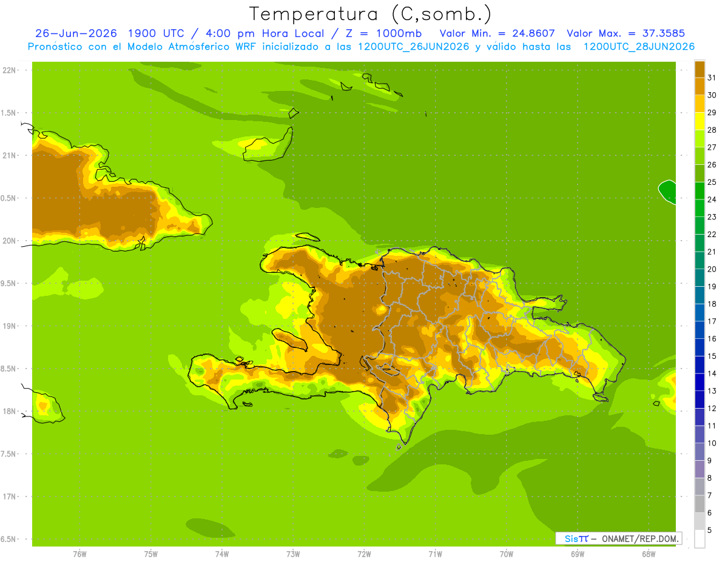This screenshot has height=562, width=728.
Task: Click the light grey swatch between 5 and 6
Action: (699, 521)
